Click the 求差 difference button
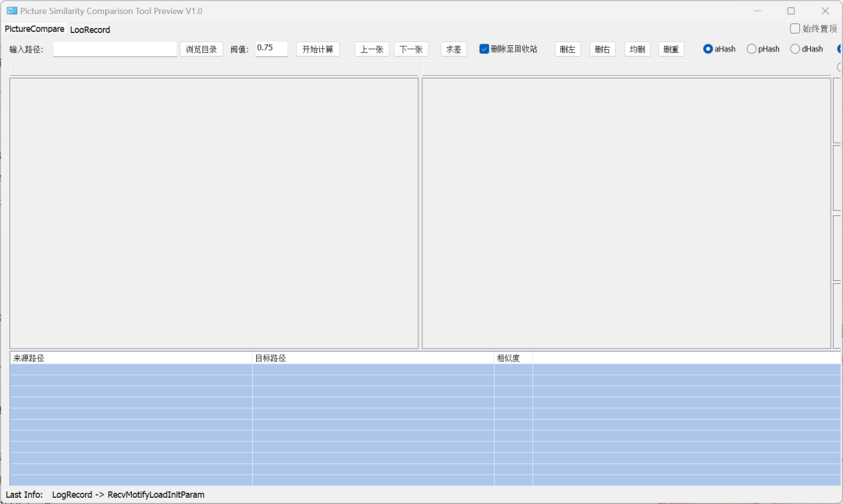Screen dimensions: 843x504 (x=454, y=49)
